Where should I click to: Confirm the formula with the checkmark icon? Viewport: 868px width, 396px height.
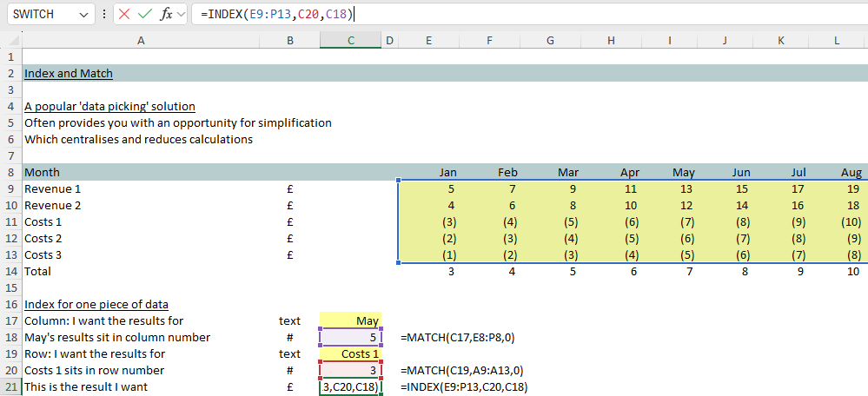(x=145, y=15)
